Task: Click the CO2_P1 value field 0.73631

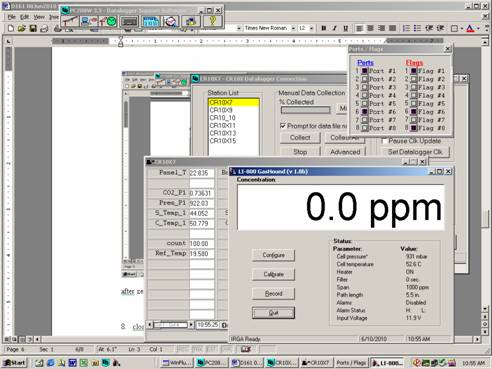Action: point(202,193)
